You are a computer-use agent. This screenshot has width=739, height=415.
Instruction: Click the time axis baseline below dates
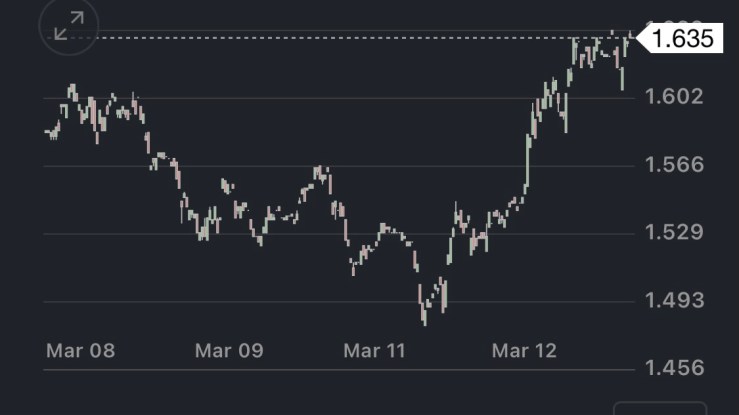(340, 370)
